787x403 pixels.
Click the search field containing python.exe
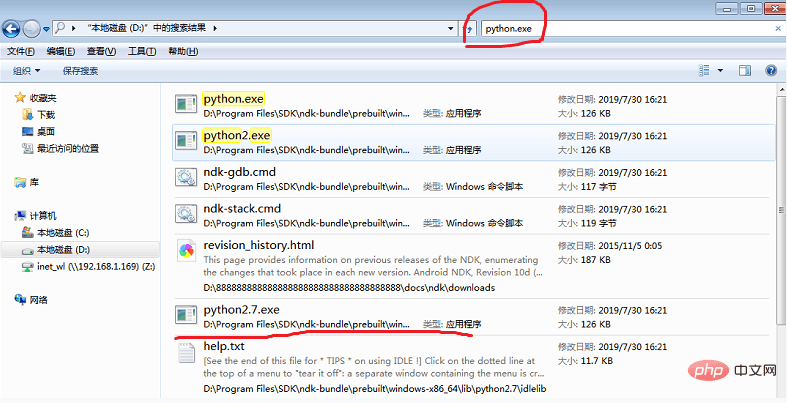click(627, 29)
